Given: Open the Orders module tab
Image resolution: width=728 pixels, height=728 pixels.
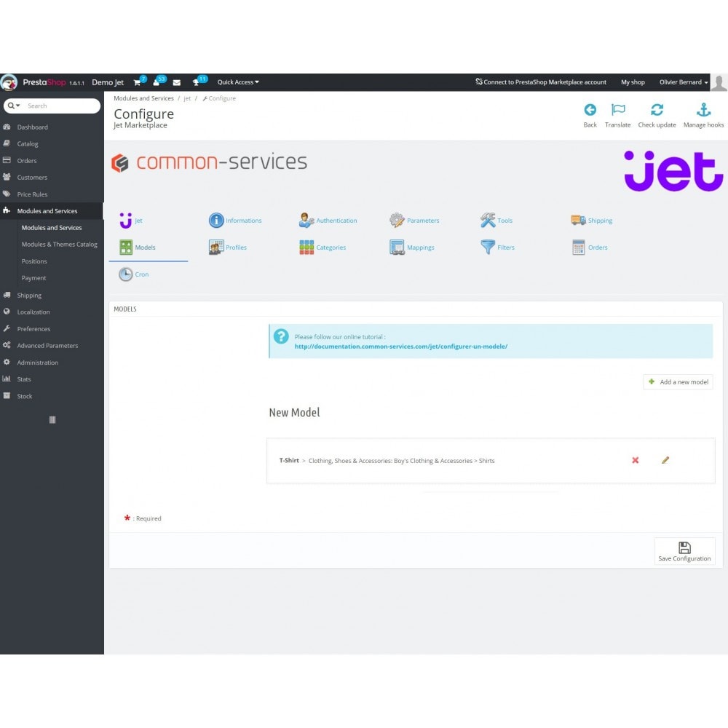Looking at the screenshot, I should tap(590, 248).
